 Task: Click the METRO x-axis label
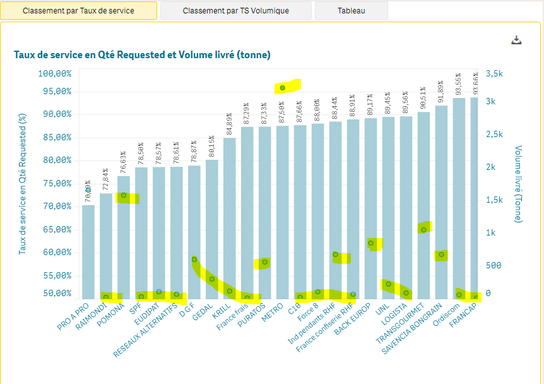point(272,313)
